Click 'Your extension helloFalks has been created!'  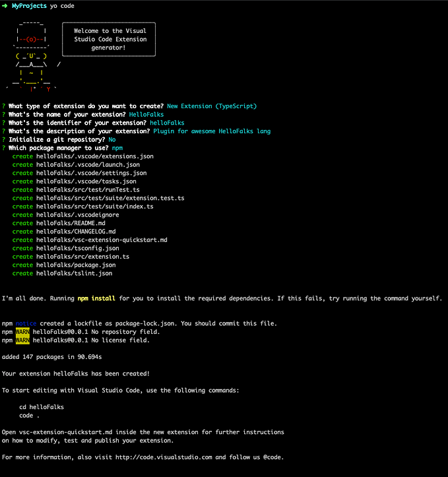click(x=76, y=373)
